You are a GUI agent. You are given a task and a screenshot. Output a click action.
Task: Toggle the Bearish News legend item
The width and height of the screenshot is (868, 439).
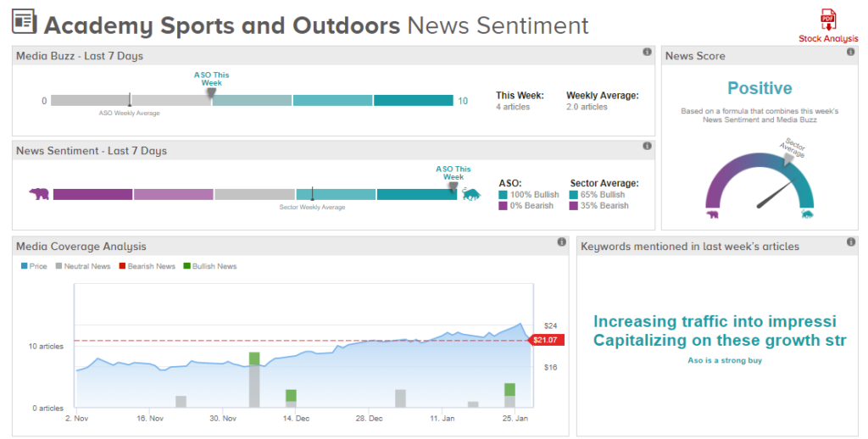click(x=147, y=266)
